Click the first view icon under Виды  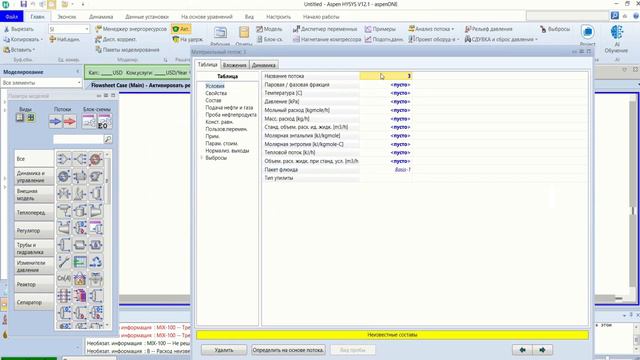coord(20,118)
